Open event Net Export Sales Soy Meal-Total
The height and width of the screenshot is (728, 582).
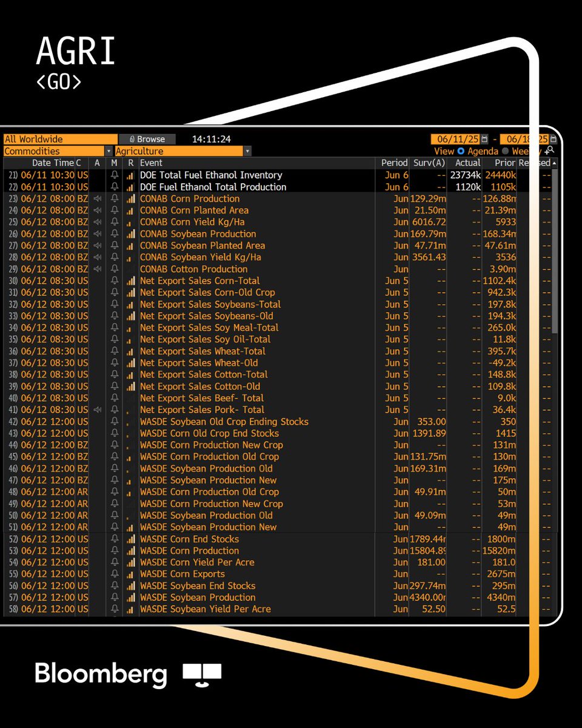(x=209, y=328)
